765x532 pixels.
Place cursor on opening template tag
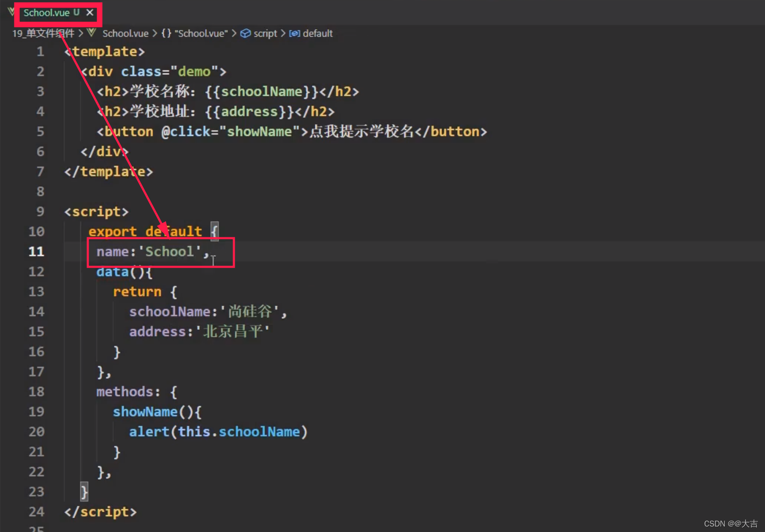pos(105,52)
